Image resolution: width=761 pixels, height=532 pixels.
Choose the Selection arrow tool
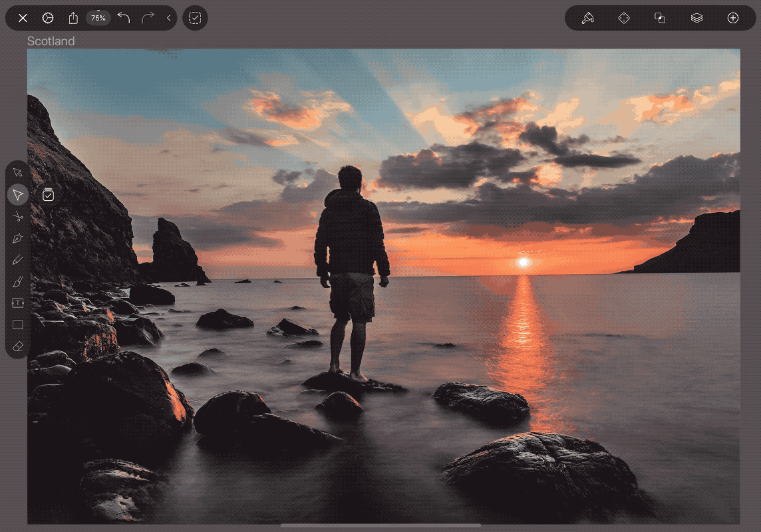click(x=18, y=173)
